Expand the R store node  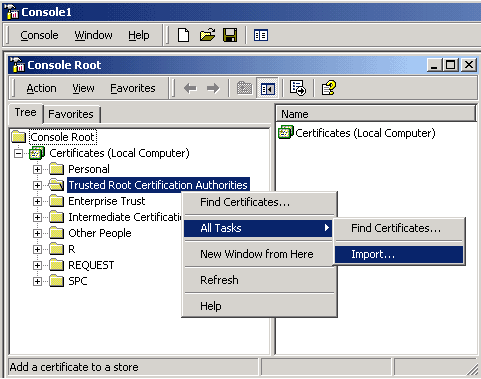click(x=37, y=249)
